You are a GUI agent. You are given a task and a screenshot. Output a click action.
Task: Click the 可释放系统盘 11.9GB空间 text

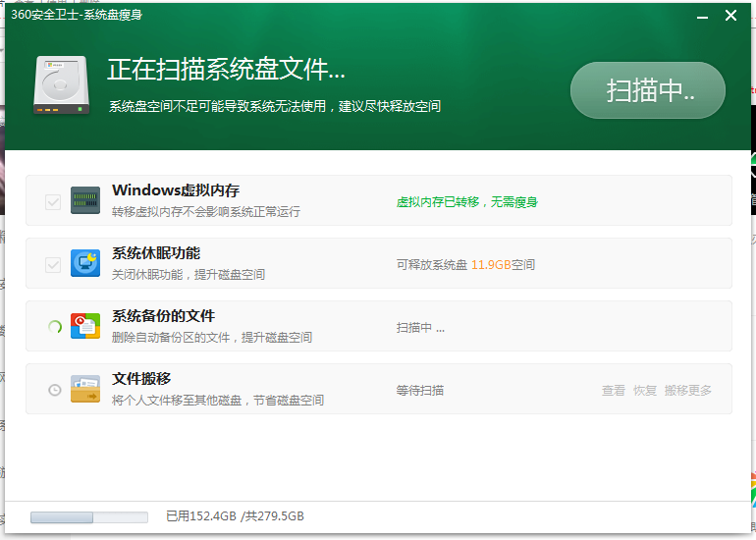[x=465, y=265]
